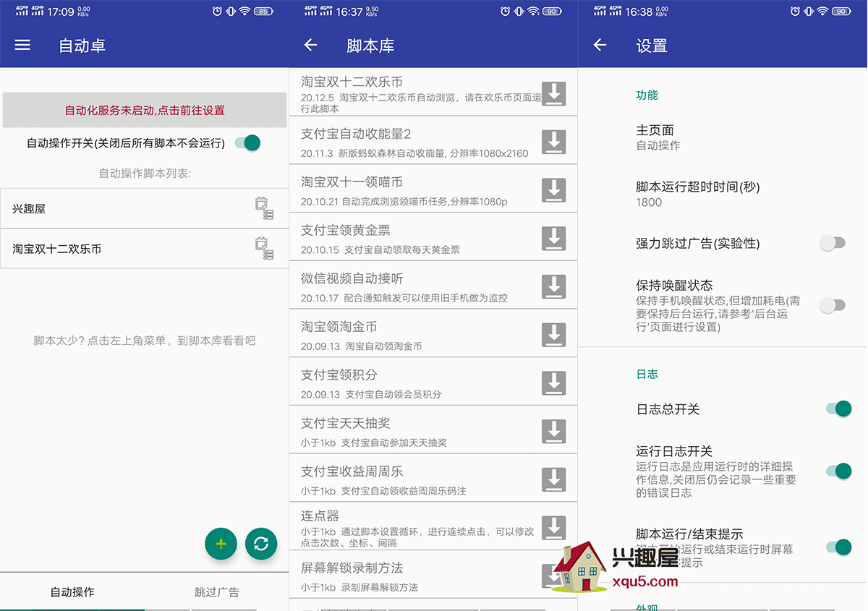Switch to the 跳过广告 bottom tab
The width and height of the screenshot is (868, 611).
tap(217, 591)
